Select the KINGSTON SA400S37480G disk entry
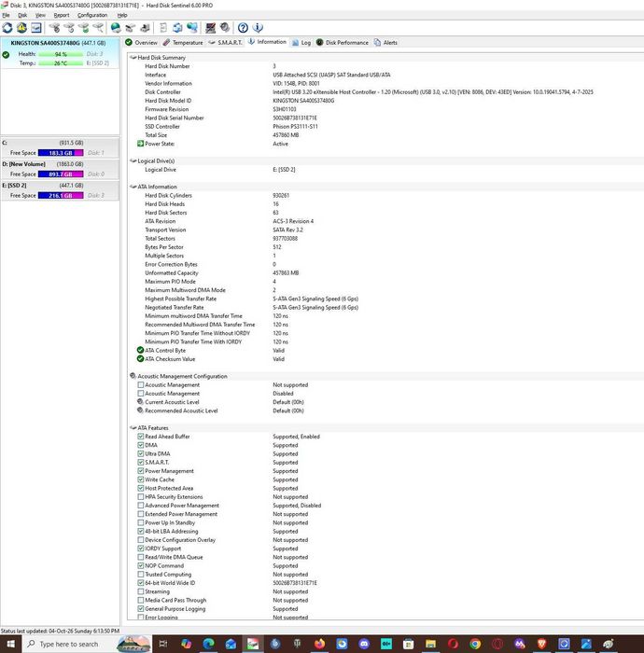 (60, 53)
